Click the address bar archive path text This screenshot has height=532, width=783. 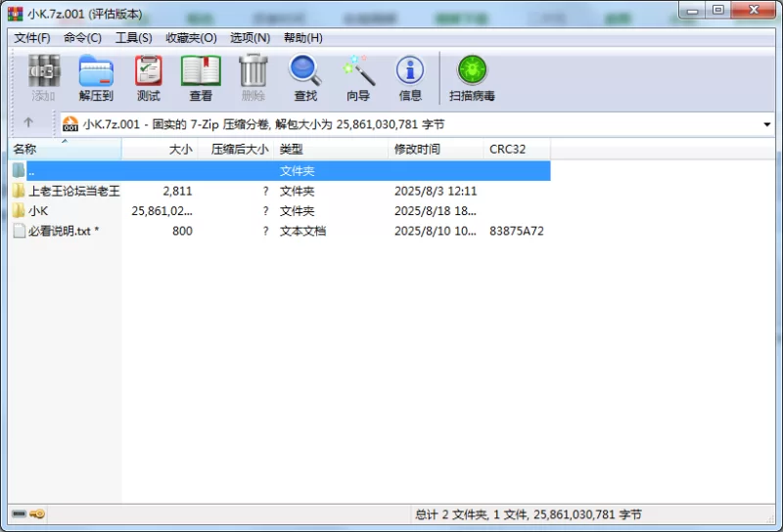coord(263,124)
